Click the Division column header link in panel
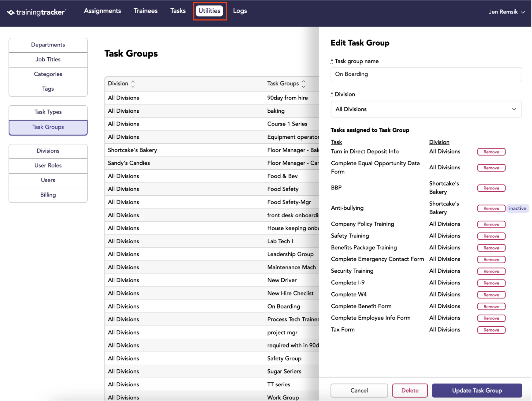The image size is (532, 401). click(439, 142)
